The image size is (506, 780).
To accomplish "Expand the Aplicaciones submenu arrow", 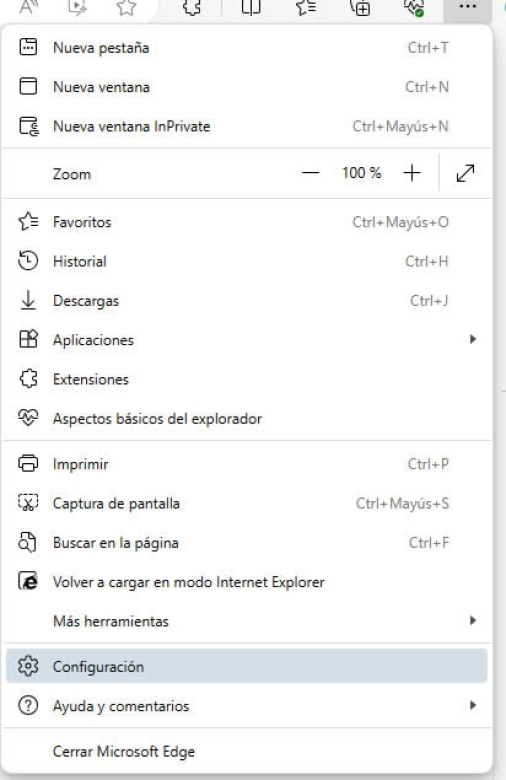I will (x=473, y=339).
